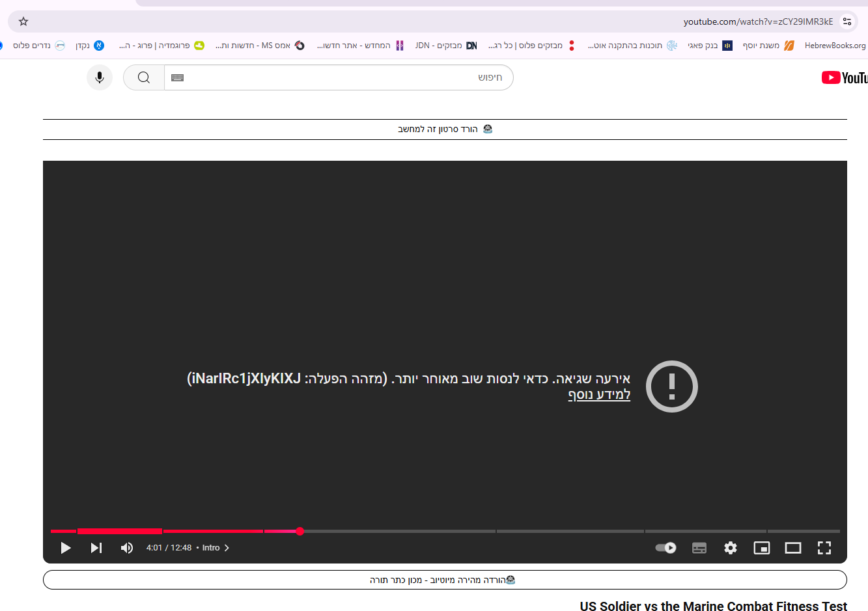Skip to next video
The image size is (868, 611).
pyautogui.click(x=96, y=548)
